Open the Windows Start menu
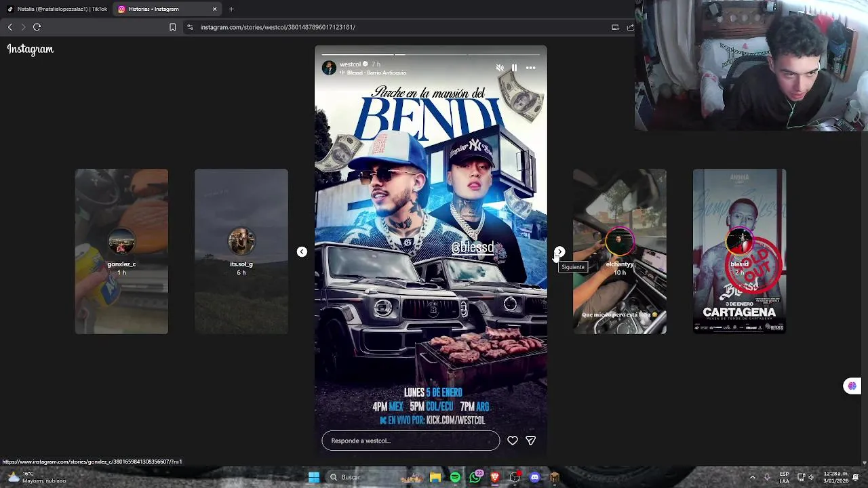 tap(314, 477)
